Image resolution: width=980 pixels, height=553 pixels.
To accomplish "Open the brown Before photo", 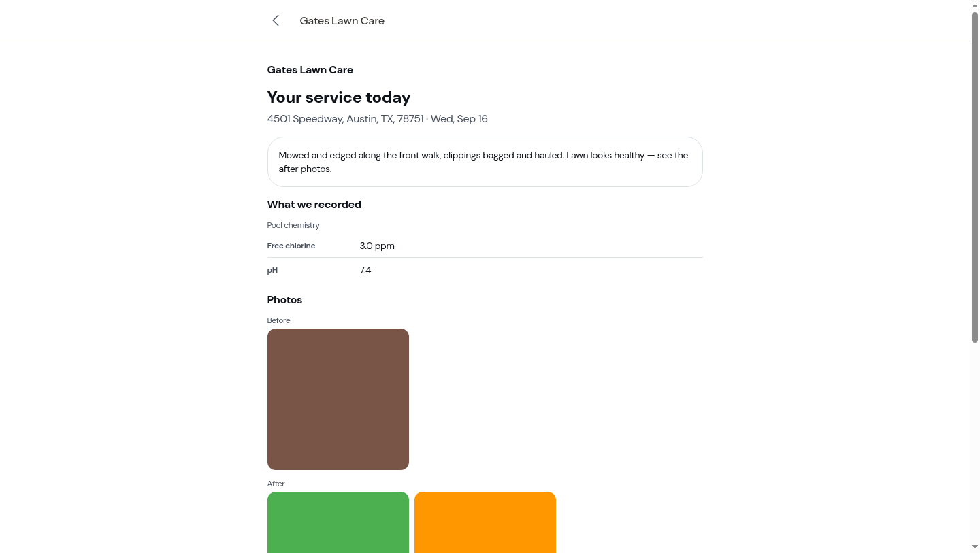I will (x=338, y=399).
